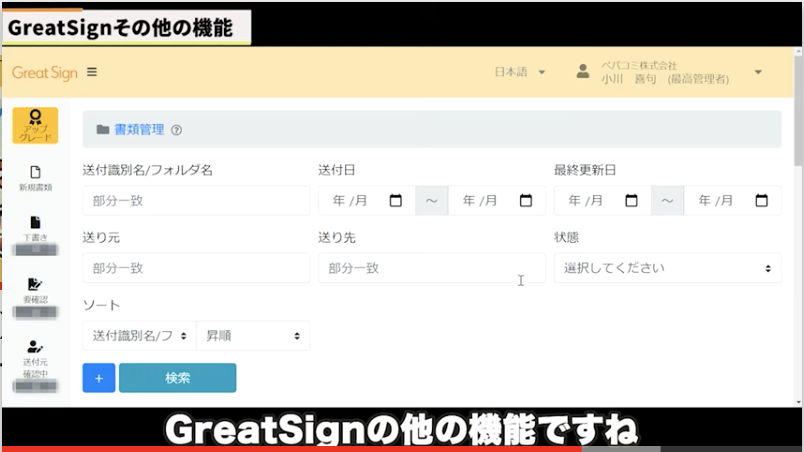Viewport: 804px width, 452px height.
Task: Select the 要確認 sidebar icon
Action: click(35, 289)
